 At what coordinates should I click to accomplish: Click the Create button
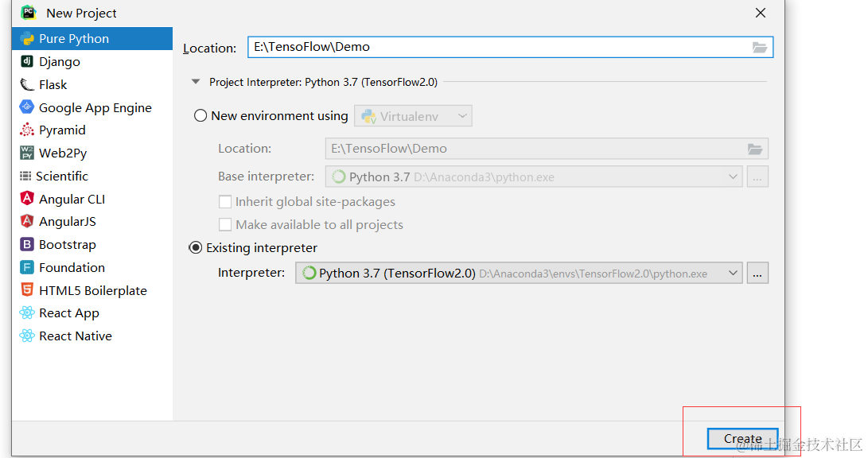click(x=742, y=439)
